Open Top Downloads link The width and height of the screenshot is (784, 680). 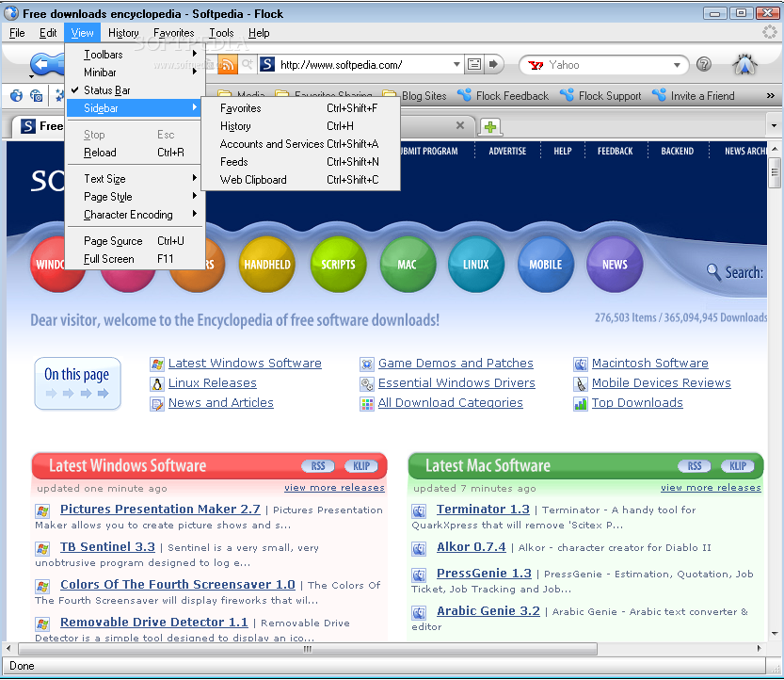click(637, 403)
